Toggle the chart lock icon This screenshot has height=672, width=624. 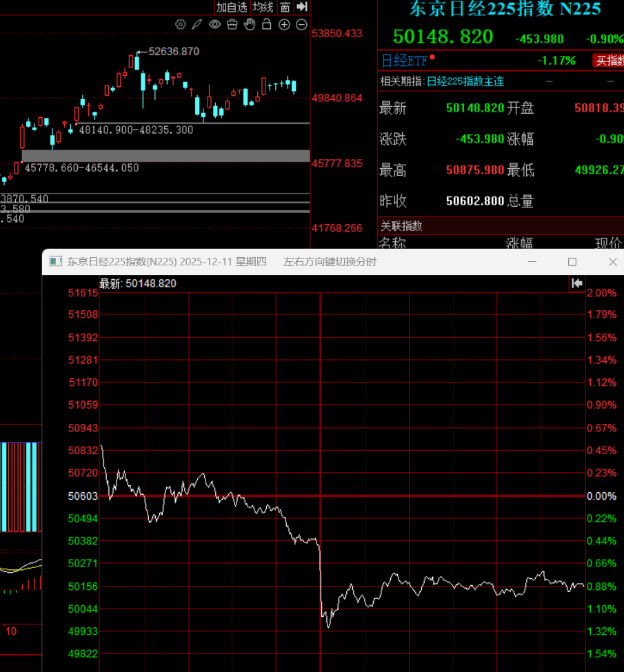266,25
